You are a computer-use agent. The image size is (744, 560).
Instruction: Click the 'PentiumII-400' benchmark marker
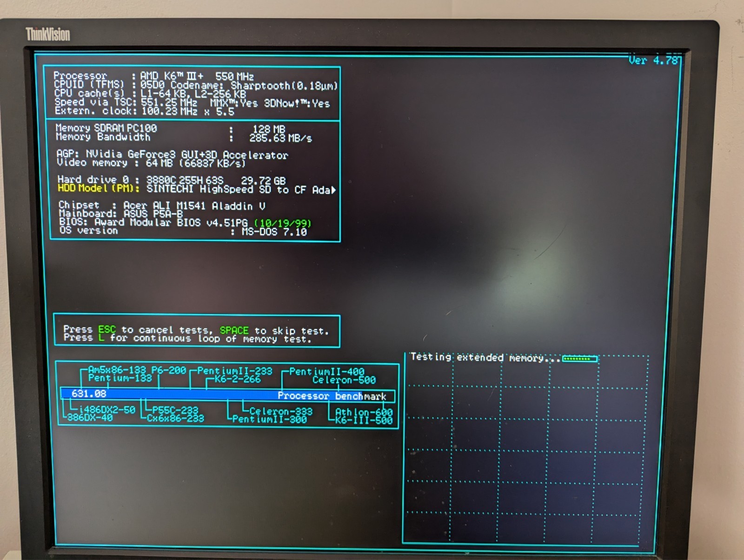tap(327, 372)
